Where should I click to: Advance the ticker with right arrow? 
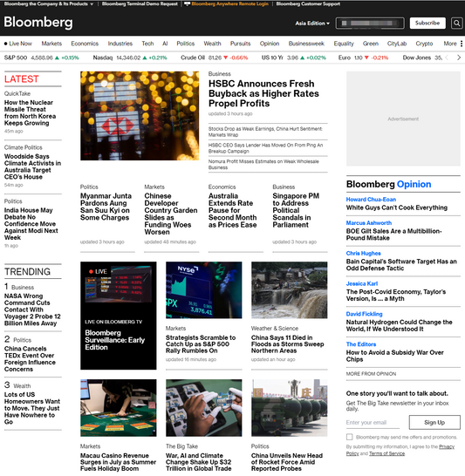pyautogui.click(x=459, y=58)
